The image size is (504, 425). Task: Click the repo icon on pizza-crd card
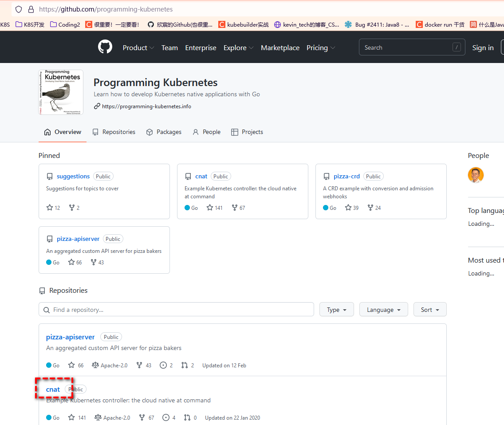pos(327,176)
